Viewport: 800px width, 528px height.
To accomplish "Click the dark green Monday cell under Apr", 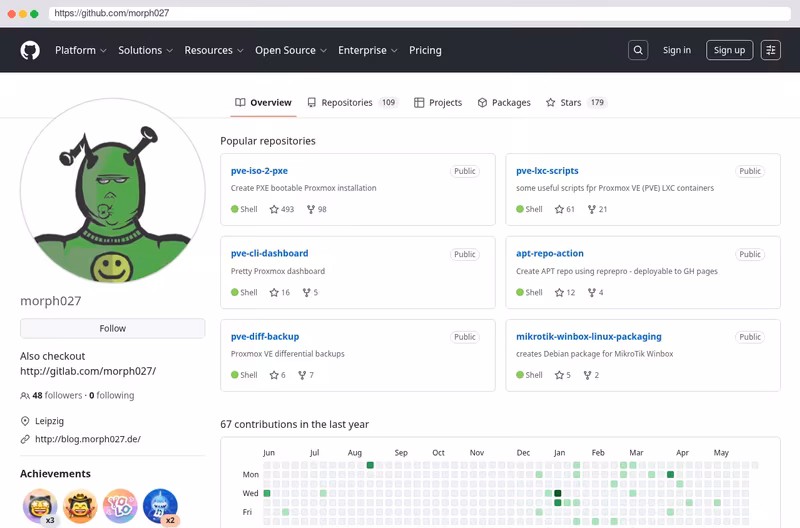I will pos(670,474).
